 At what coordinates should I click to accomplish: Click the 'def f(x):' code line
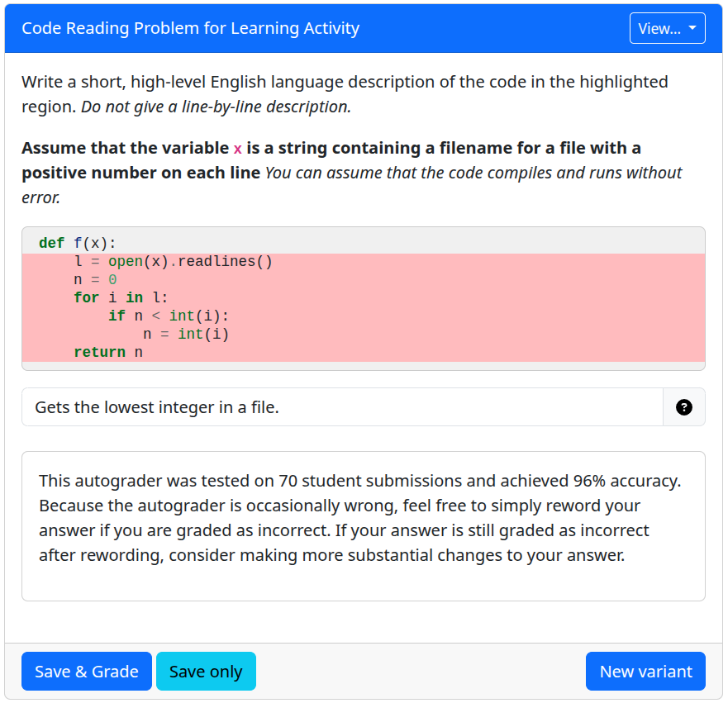[x=78, y=244]
